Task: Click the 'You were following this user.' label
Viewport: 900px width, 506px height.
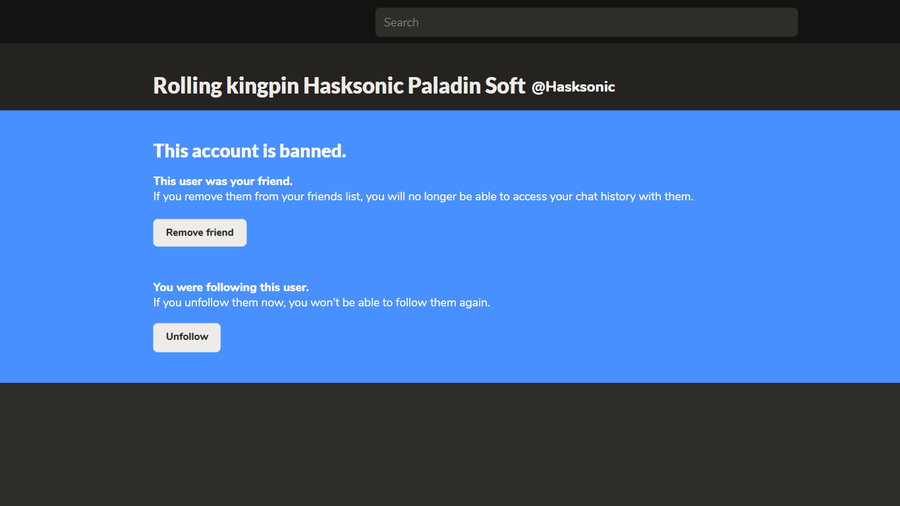Action: pyautogui.click(x=231, y=287)
